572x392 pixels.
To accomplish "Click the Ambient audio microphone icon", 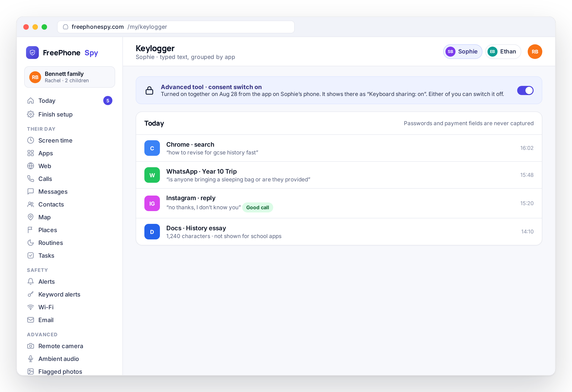I will [x=31, y=359].
